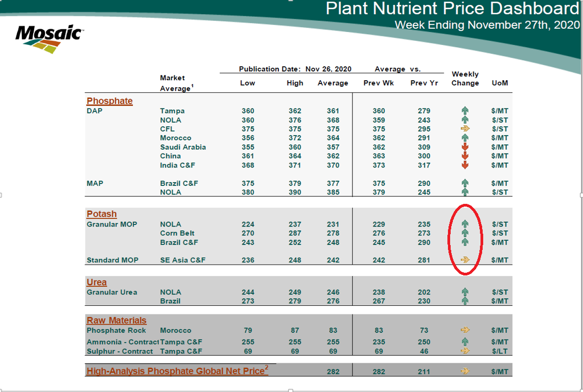Select the Granular MOP row label

[112, 224]
